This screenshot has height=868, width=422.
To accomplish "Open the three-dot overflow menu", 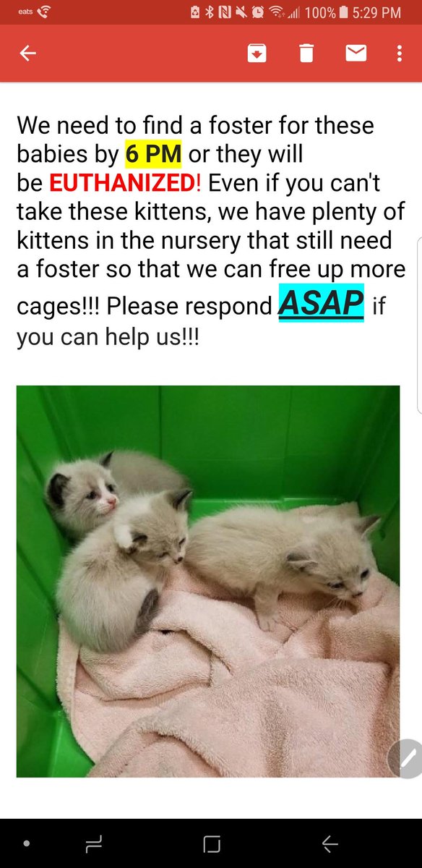I will 400,54.
